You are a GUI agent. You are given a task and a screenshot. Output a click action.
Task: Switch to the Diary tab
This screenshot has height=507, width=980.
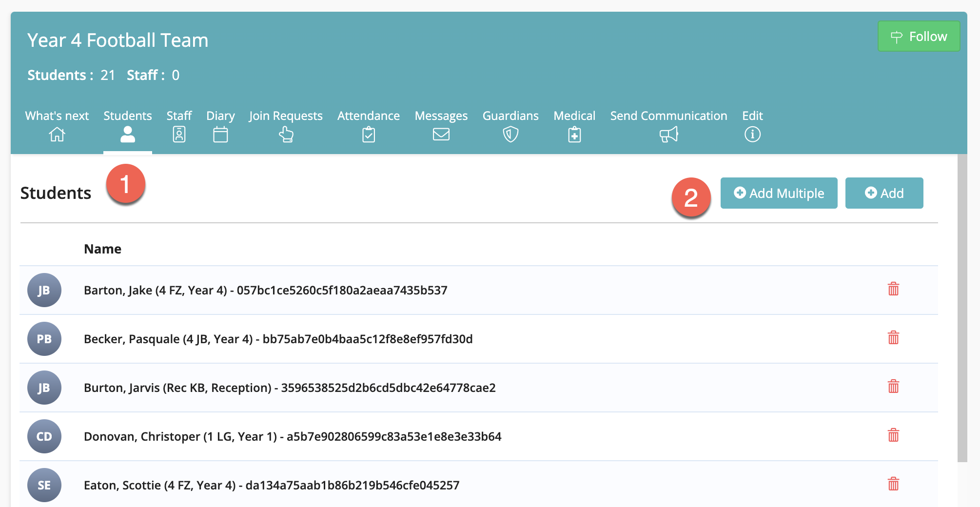pos(220,116)
